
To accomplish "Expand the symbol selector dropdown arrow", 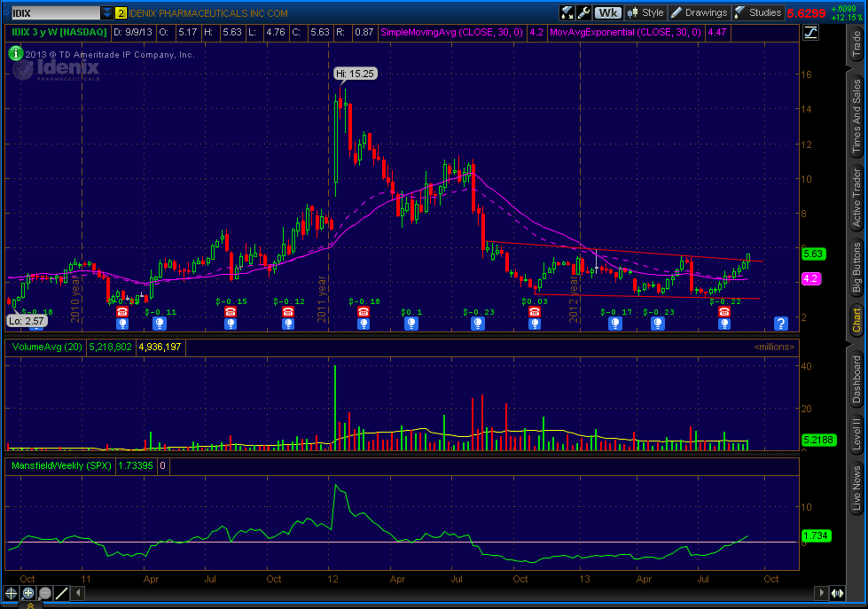I will click(107, 12).
